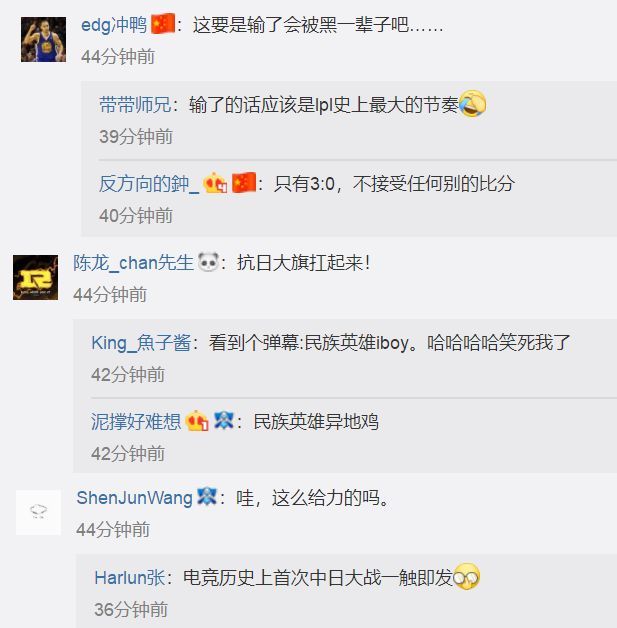617x628 pixels.
Task: Click glasses emoji in Harlun张 reply
Action: (466, 576)
